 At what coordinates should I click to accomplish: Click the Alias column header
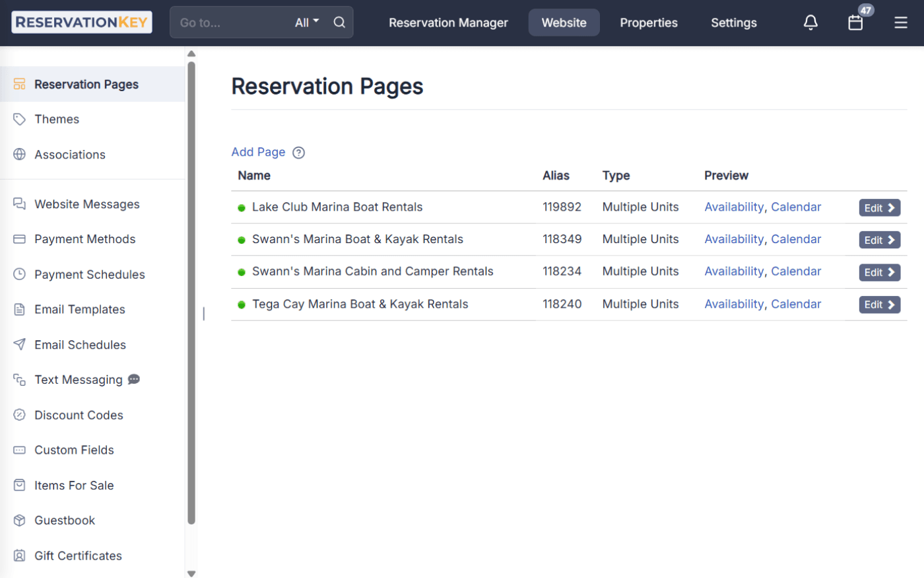pyautogui.click(x=556, y=176)
